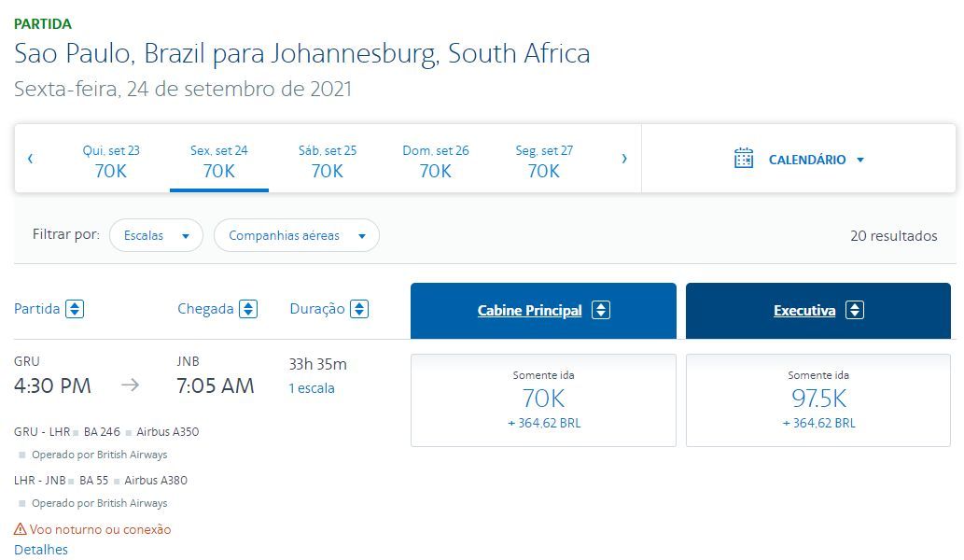Image resolution: width=964 pixels, height=560 pixels.
Task: Sort by Partida sort icon
Action: pos(75,309)
